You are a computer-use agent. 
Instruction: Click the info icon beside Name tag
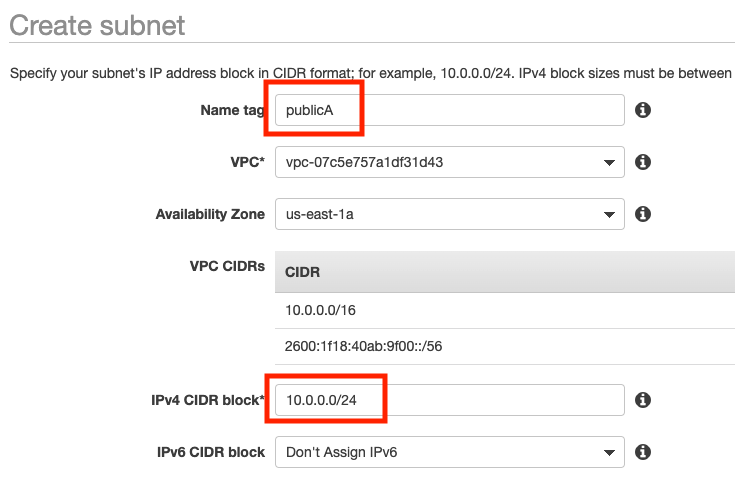pos(644,110)
